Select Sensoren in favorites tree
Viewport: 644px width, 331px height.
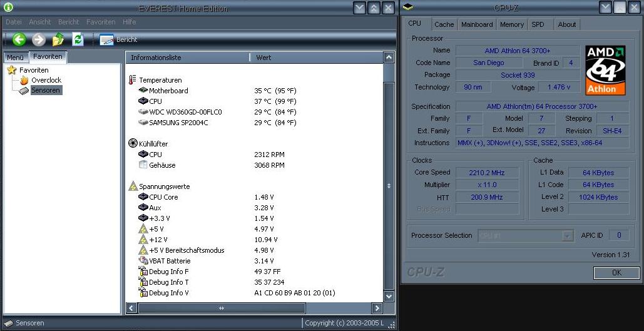click(x=46, y=90)
